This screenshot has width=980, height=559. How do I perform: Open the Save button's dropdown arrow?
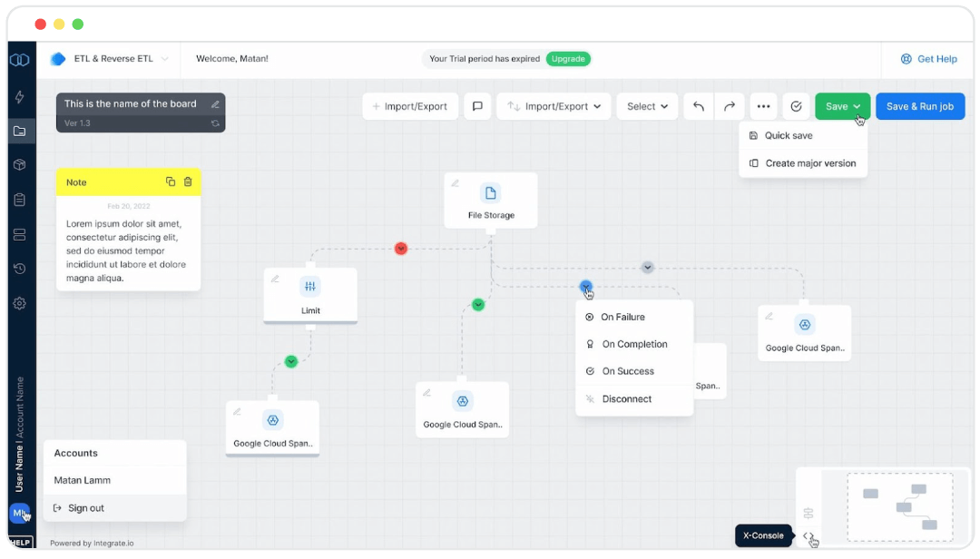(x=857, y=106)
